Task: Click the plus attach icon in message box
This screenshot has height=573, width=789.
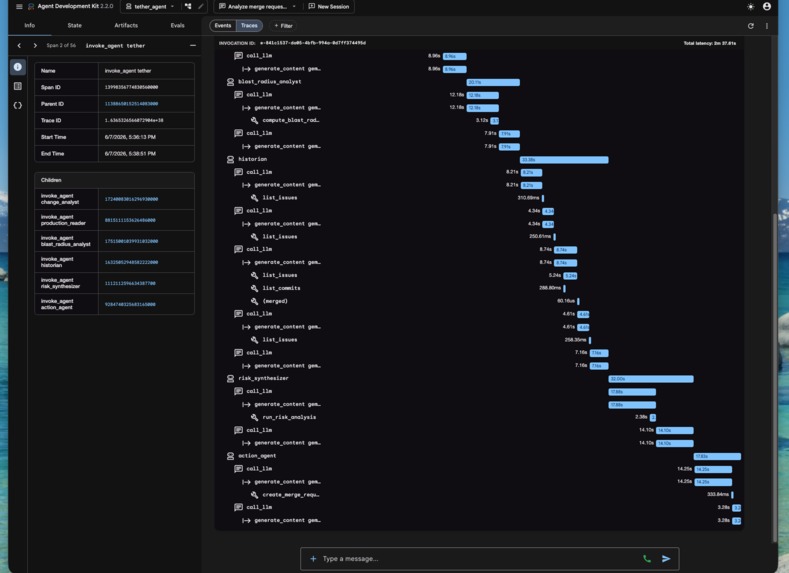Action: [x=313, y=558]
